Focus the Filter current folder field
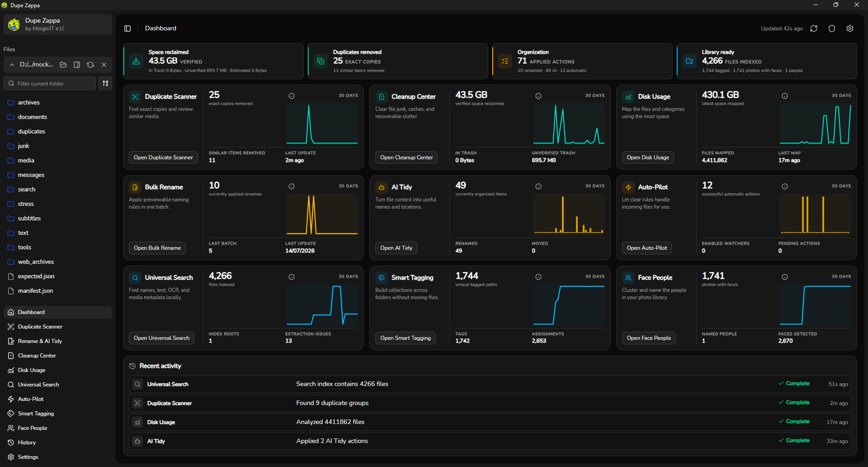The height and width of the screenshot is (467, 868). [50, 83]
